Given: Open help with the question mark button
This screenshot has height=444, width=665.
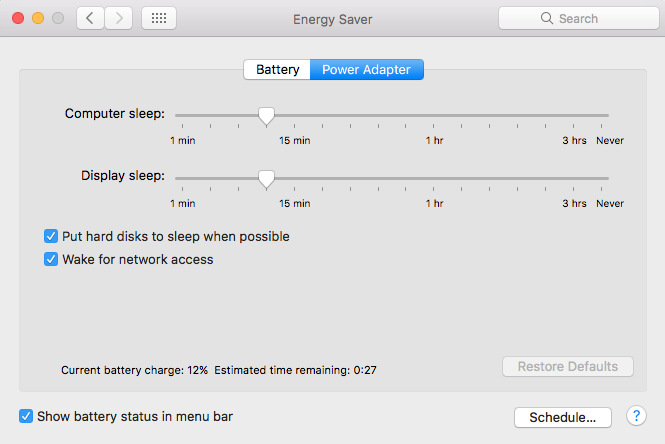Looking at the screenshot, I should click(x=636, y=416).
